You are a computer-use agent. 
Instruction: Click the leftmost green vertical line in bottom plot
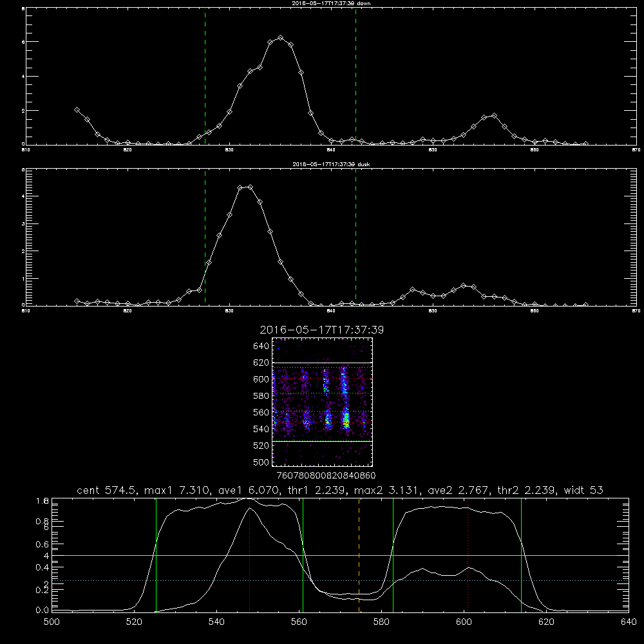coord(156,555)
